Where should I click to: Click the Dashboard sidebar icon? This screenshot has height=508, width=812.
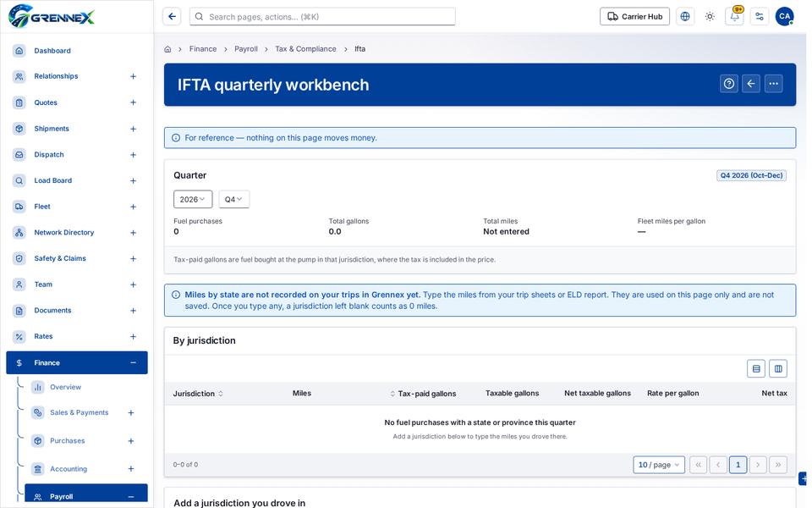click(19, 50)
